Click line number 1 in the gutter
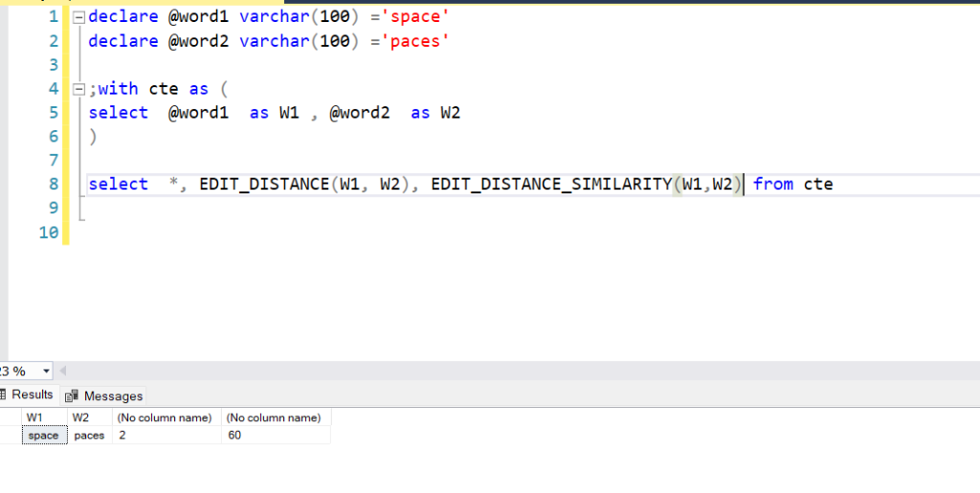The height and width of the screenshot is (493, 980). coord(54,17)
